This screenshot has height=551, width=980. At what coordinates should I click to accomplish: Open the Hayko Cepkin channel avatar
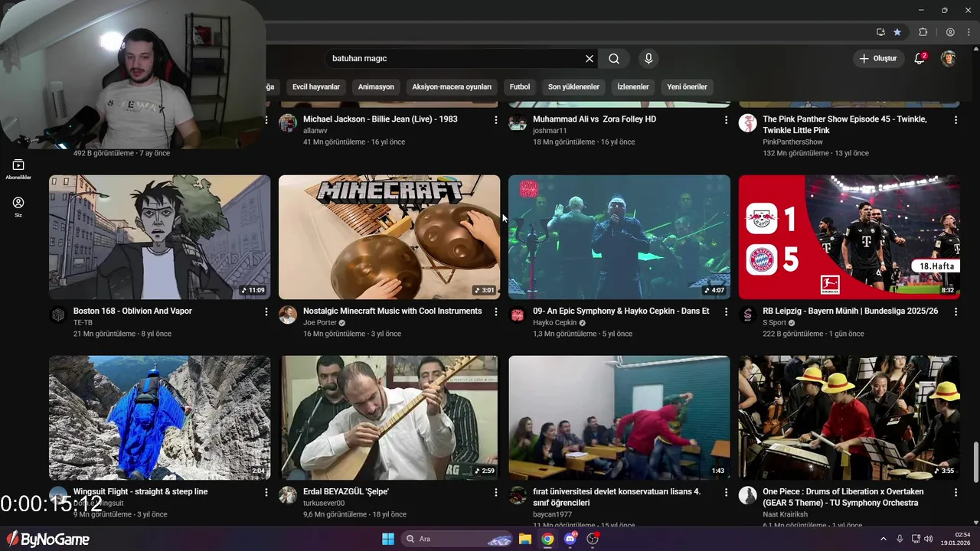518,315
